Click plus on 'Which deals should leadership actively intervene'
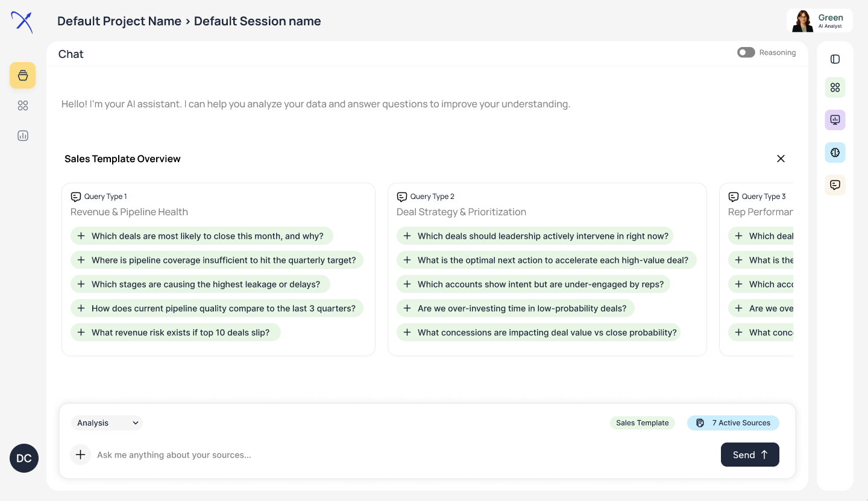This screenshot has width=868, height=501. [x=407, y=236]
